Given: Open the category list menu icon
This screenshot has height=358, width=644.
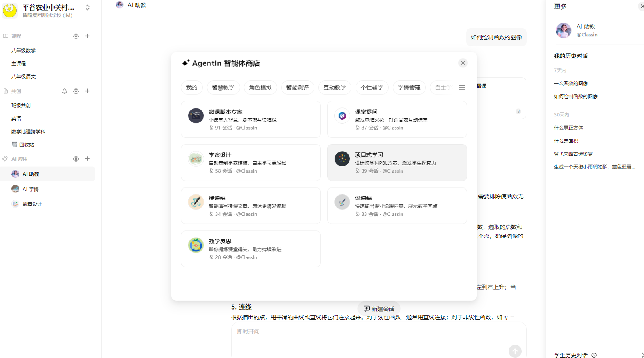Looking at the screenshot, I should click(x=462, y=88).
